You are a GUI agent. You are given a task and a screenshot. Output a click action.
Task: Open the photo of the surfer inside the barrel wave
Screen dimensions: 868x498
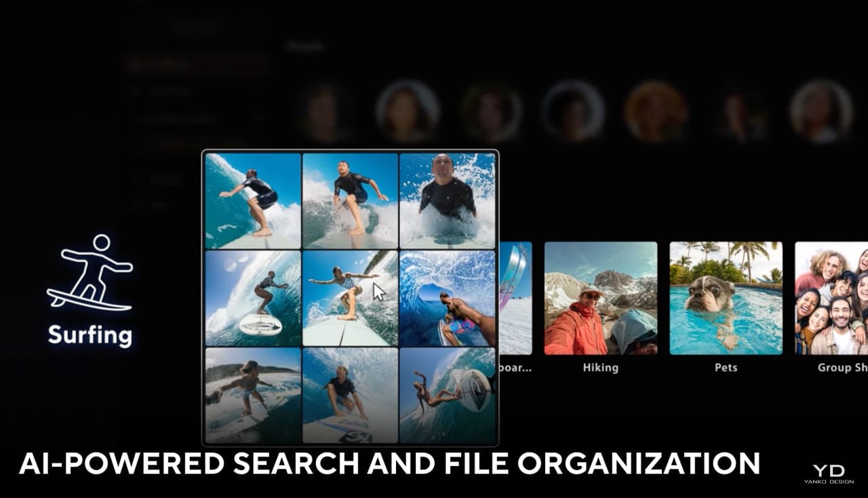[x=253, y=298]
